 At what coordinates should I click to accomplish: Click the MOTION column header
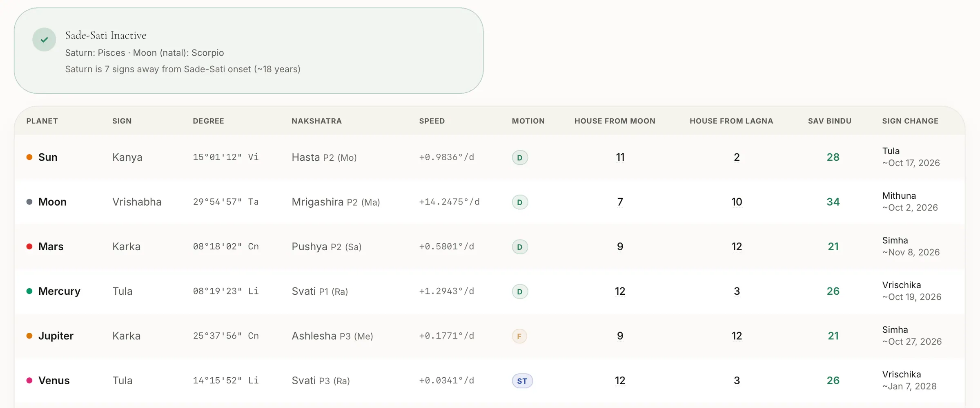[x=528, y=121]
